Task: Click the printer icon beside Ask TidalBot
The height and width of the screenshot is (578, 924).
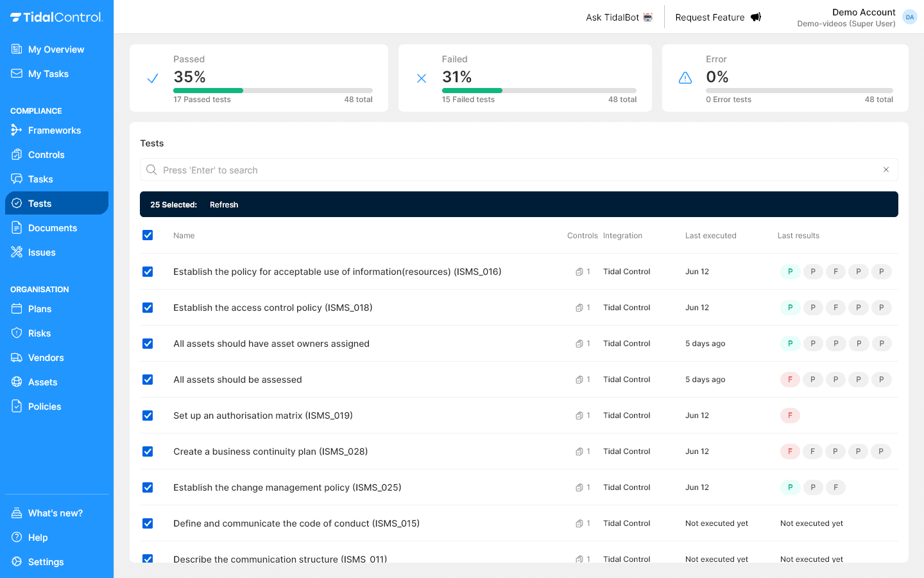Action: 648,17
